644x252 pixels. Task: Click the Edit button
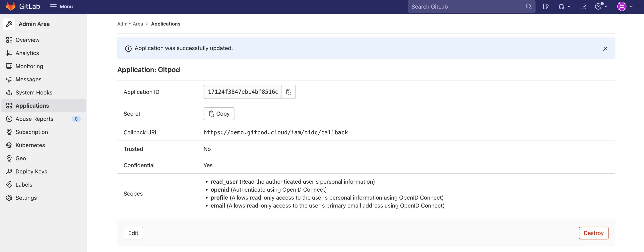point(133,233)
